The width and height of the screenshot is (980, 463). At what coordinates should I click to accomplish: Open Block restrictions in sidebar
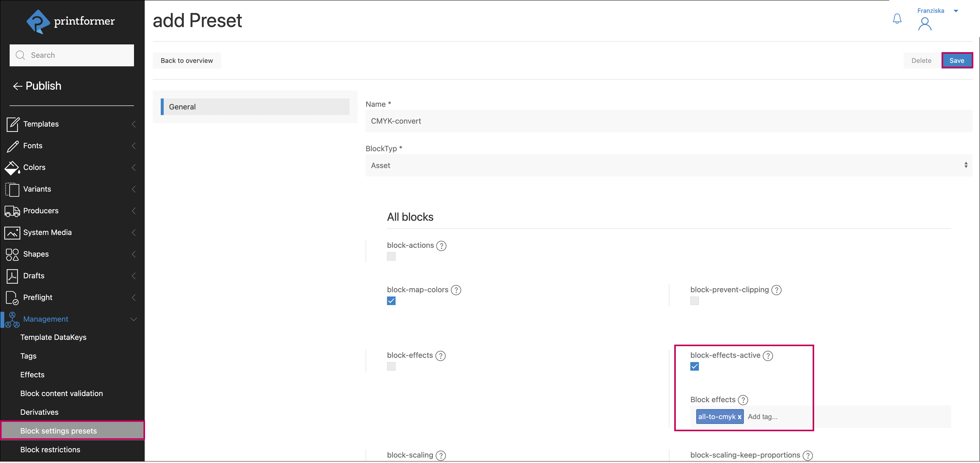click(x=50, y=450)
